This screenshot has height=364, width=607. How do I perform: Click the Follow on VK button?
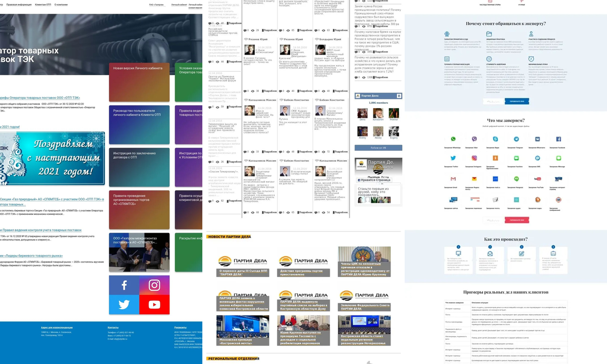pos(378,148)
